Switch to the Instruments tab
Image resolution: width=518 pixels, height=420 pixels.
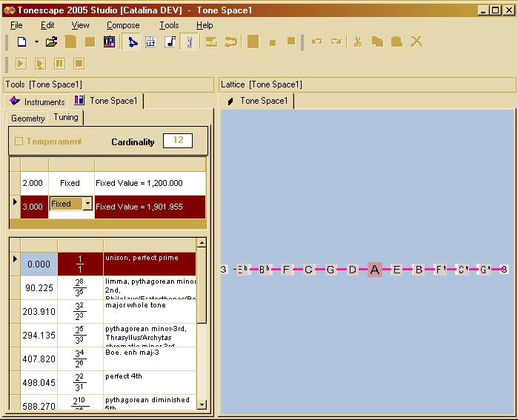coord(36,101)
